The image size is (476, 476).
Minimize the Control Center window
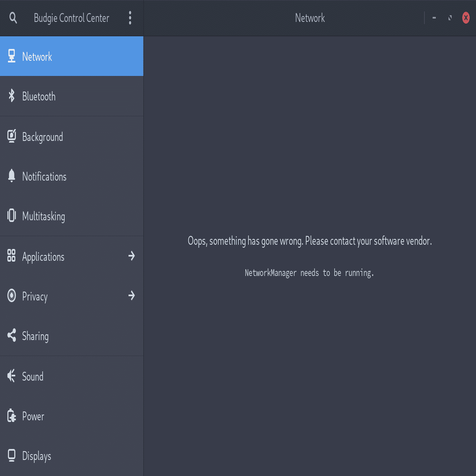pos(434,18)
